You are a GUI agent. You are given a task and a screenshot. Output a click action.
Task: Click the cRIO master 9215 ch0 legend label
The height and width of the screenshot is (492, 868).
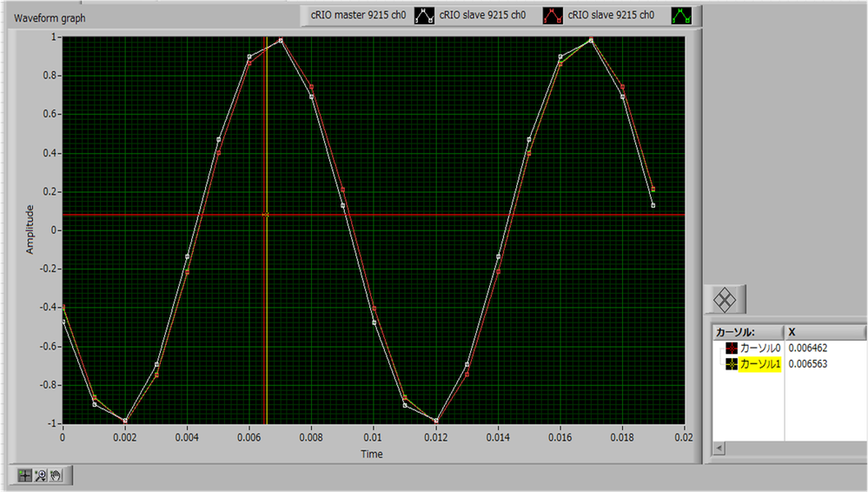tap(358, 15)
